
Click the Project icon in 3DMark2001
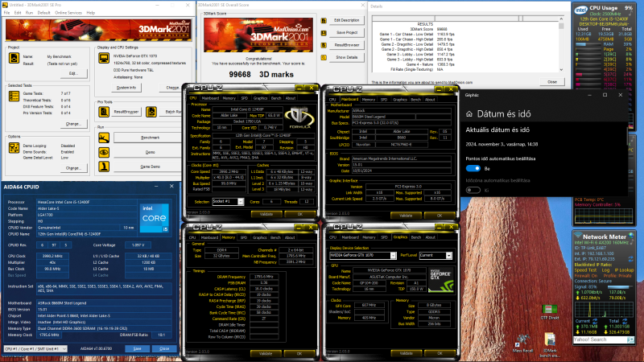(14, 58)
